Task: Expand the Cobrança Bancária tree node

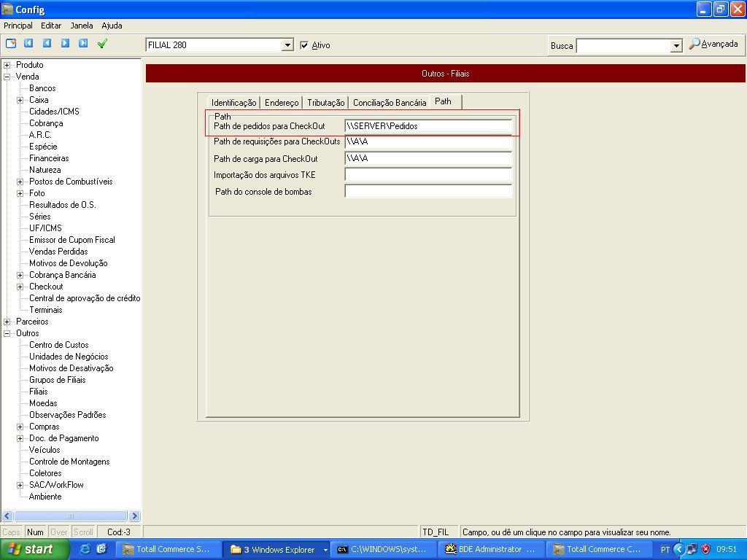Action: tap(20, 275)
